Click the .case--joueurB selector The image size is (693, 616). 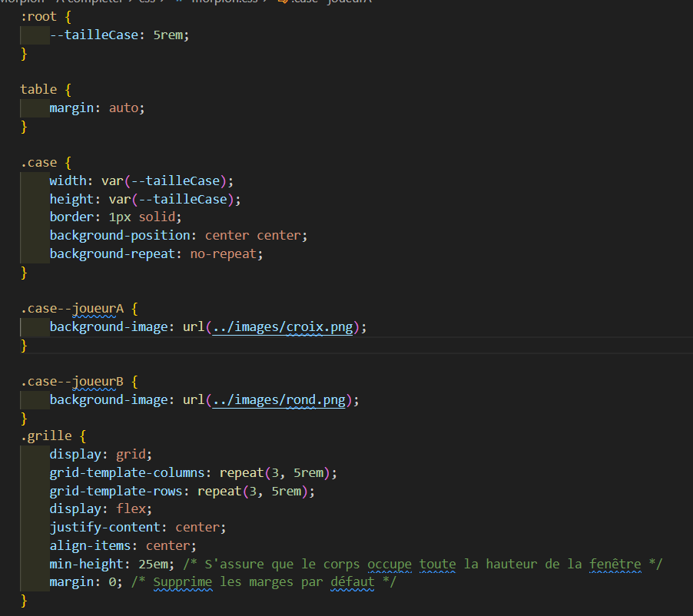tap(71, 382)
